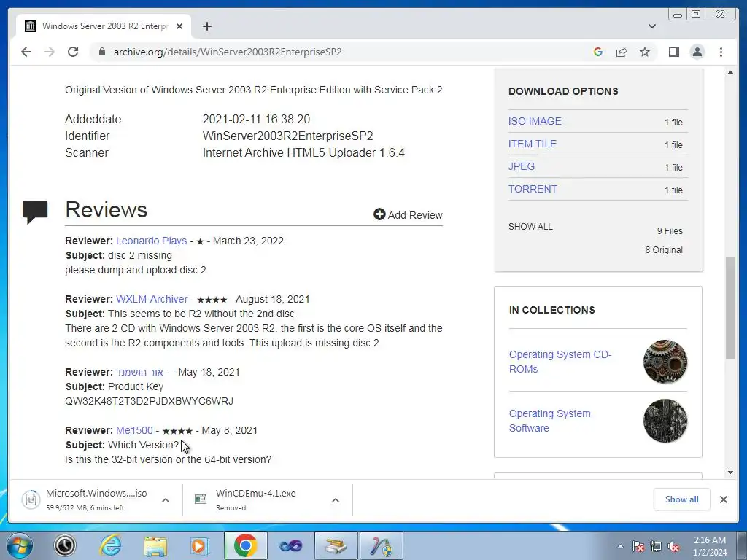Click the Reviews speech bubble icon
This screenshot has height=560, width=747.
pos(35,212)
